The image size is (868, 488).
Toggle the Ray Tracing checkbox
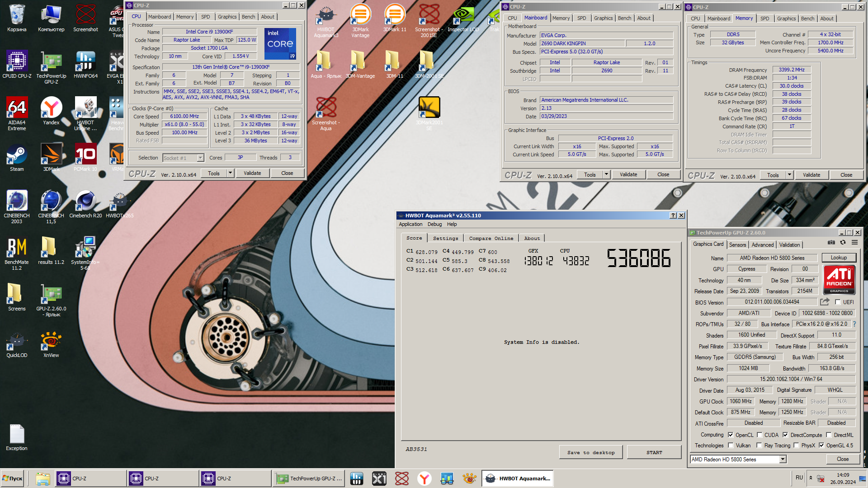point(759,446)
